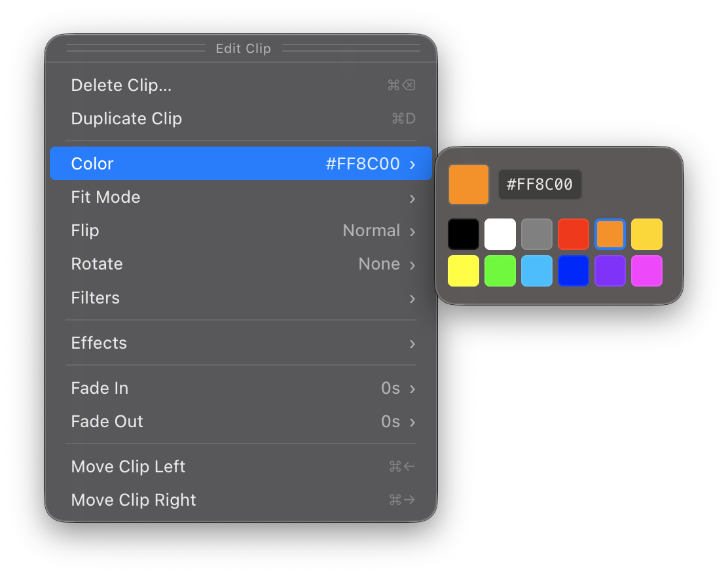Click the large orange color preview
This screenshot has width=728, height=577.
click(469, 184)
